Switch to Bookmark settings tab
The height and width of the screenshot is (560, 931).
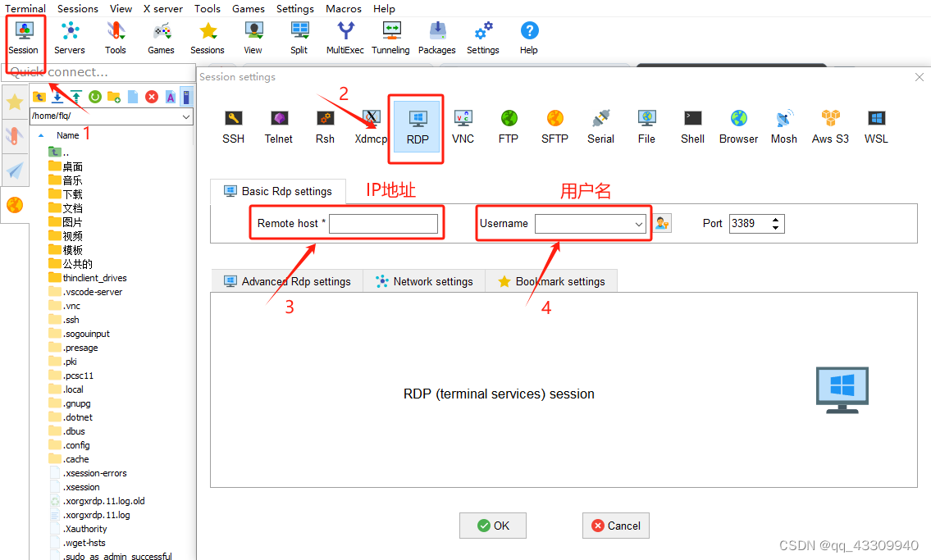click(551, 281)
